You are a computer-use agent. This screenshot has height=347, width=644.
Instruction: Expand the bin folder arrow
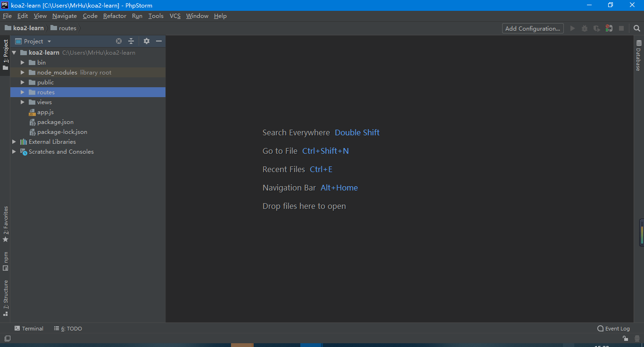22,63
